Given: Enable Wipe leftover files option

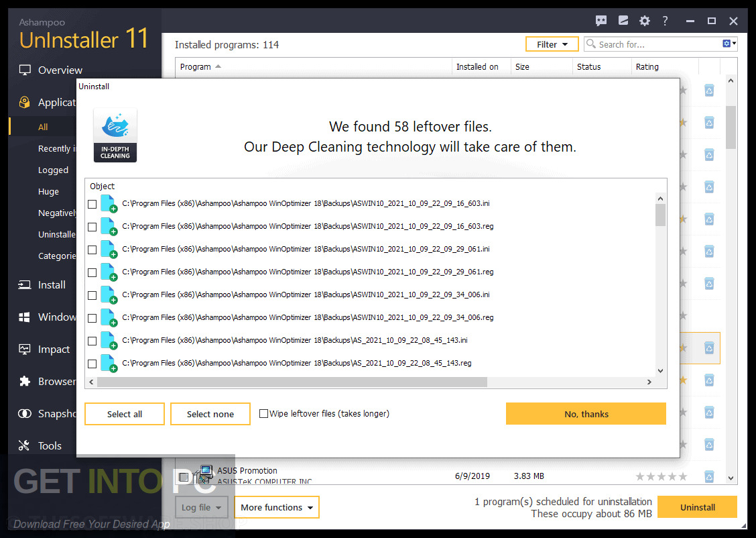Looking at the screenshot, I should 264,413.
